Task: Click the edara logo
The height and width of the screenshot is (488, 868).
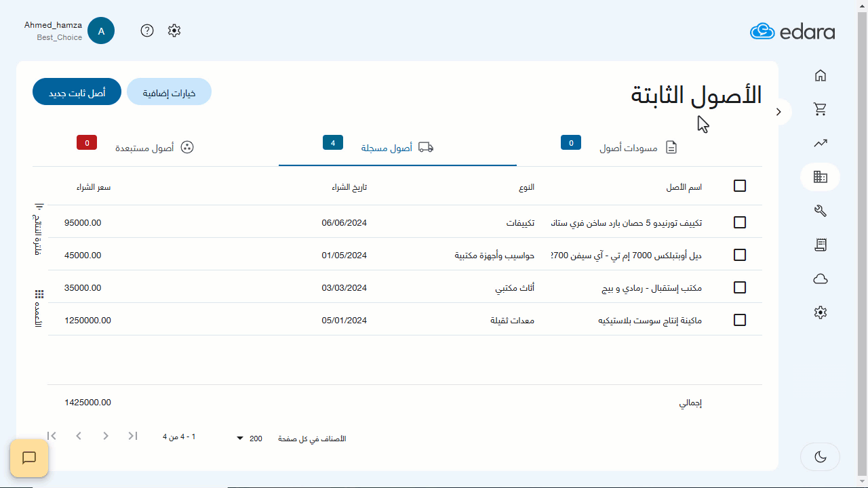Action: [x=792, y=31]
